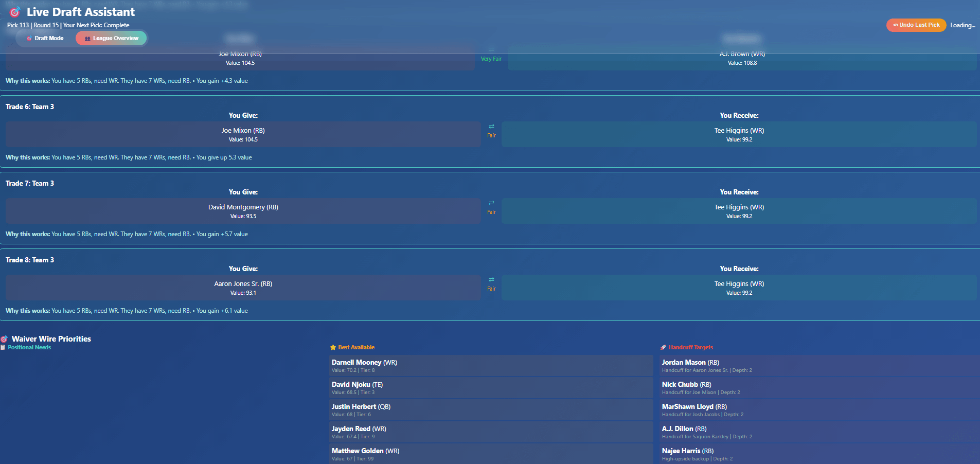This screenshot has width=980, height=464.
Task: Click the Fair rating in Trade 8
Action: (x=491, y=289)
